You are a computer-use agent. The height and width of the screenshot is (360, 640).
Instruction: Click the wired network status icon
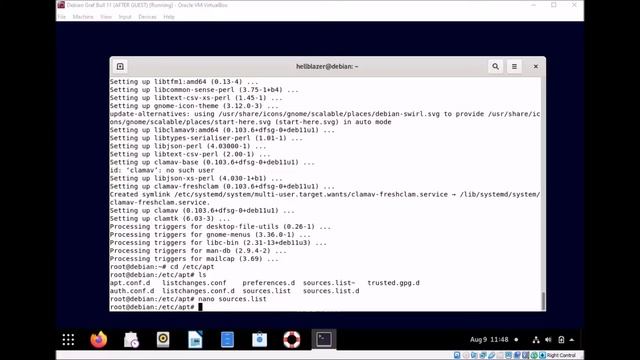[x=536, y=340]
